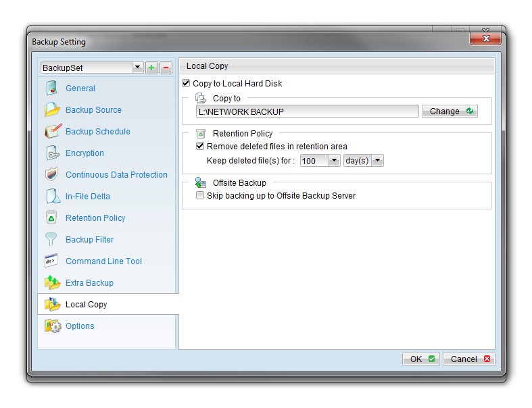532x408 pixels.
Task: Expand the 100 retention value dropdown
Action: click(x=334, y=160)
